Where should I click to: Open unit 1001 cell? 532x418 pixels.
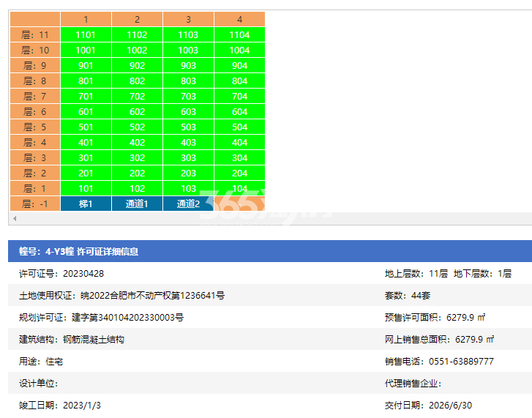click(x=86, y=51)
